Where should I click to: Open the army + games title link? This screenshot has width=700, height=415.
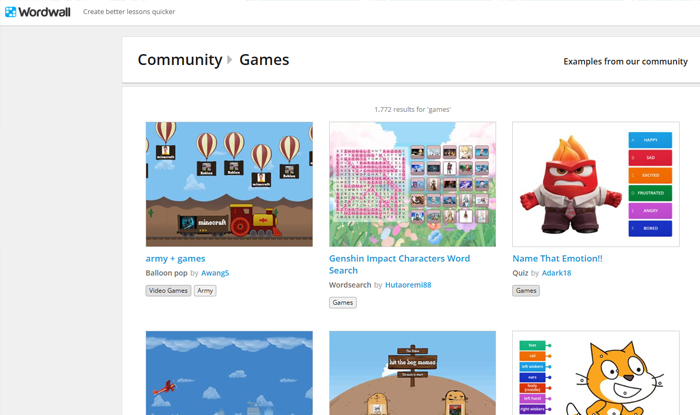(x=175, y=258)
